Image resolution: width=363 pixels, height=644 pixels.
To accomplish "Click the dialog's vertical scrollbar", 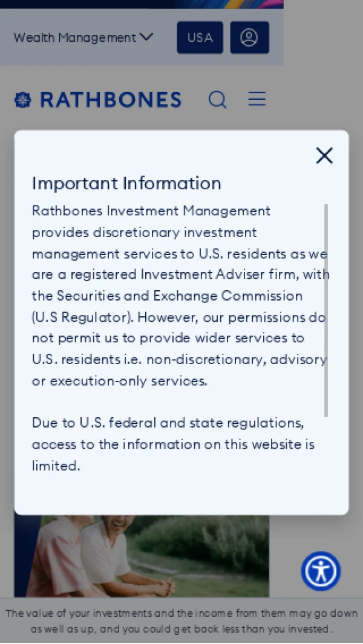I will (326, 310).
